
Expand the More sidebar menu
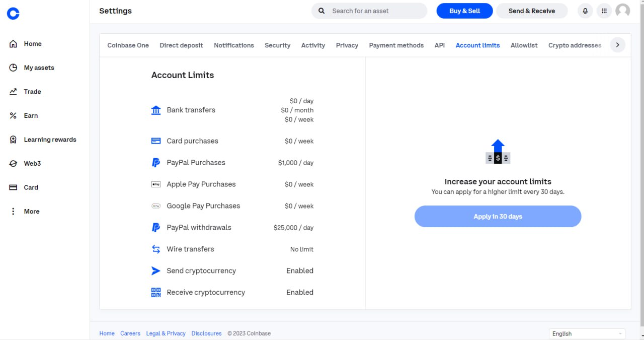[13, 212]
